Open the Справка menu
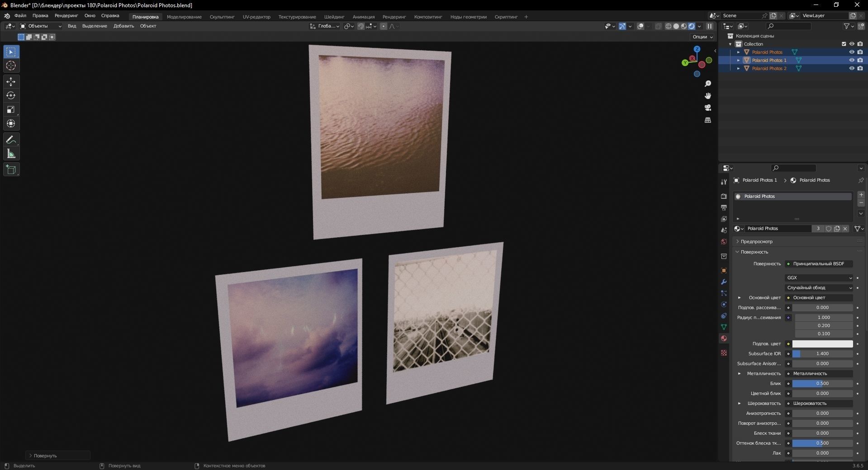This screenshot has width=868, height=470. 110,16
